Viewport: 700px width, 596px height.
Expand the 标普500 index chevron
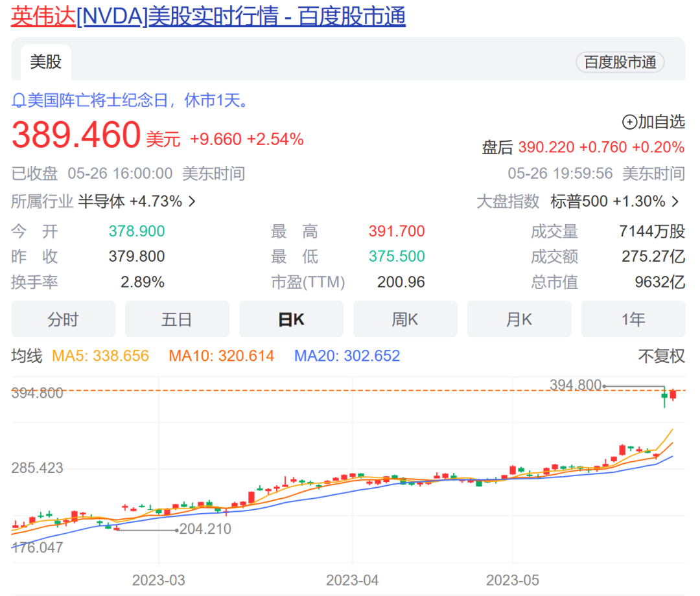click(x=675, y=201)
